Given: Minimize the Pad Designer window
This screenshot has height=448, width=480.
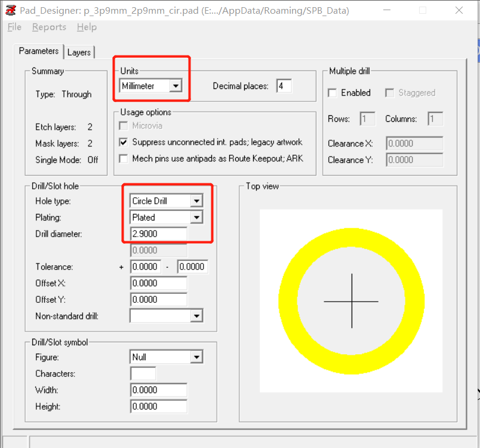Looking at the screenshot, I should click(387, 10).
